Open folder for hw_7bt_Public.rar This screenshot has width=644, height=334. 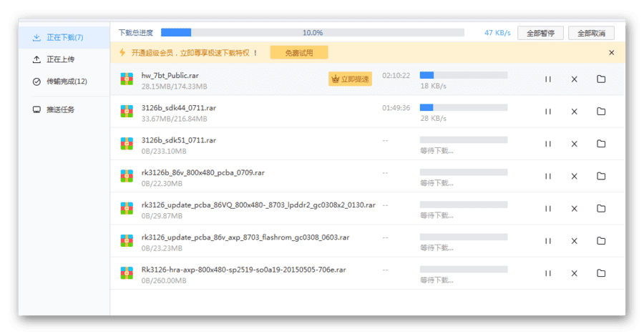point(601,79)
